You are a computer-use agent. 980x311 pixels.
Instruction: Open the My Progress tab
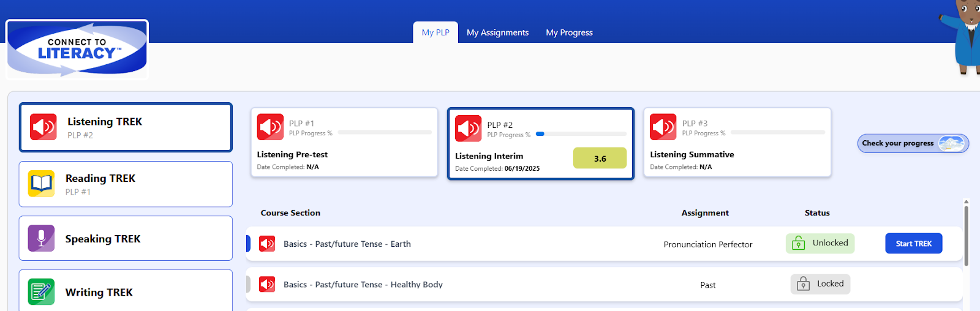(x=569, y=32)
